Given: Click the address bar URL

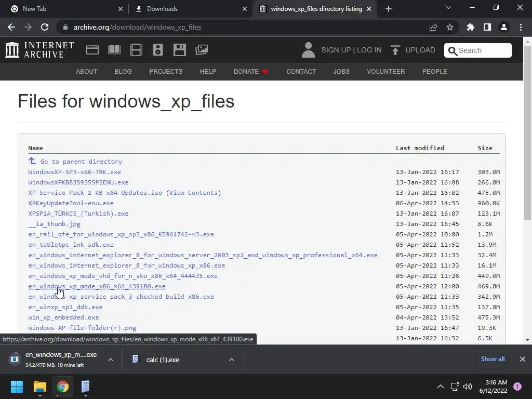Looking at the screenshot, I should (137, 27).
